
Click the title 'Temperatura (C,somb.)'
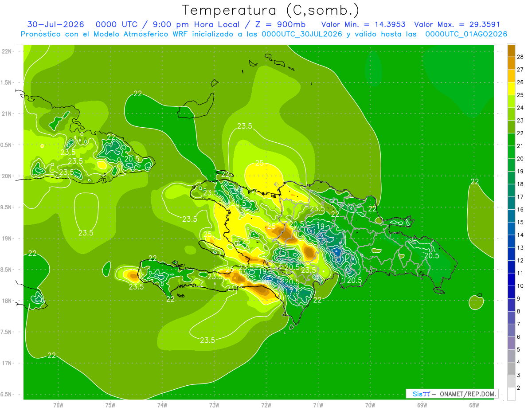click(271, 10)
